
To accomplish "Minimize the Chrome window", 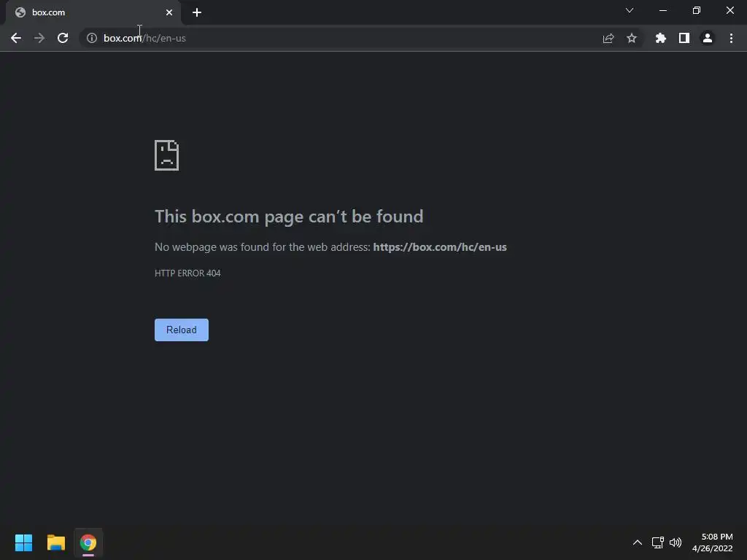I will click(662, 10).
